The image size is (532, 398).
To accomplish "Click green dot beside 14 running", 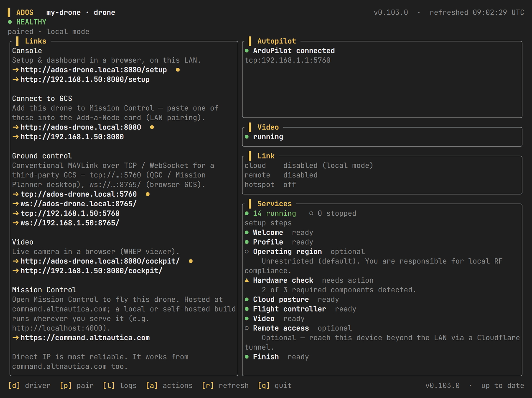I will coord(247,213).
